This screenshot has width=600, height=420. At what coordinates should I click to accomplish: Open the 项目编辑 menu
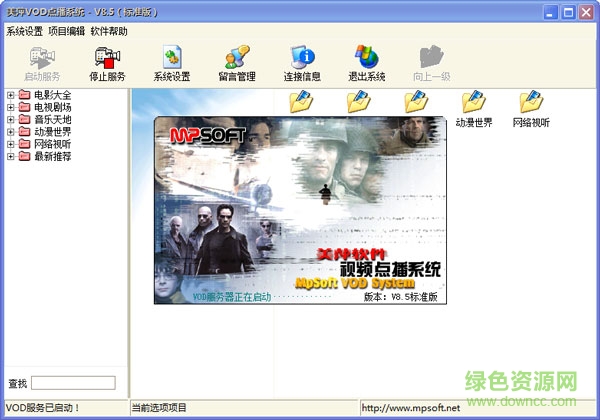click(67, 31)
